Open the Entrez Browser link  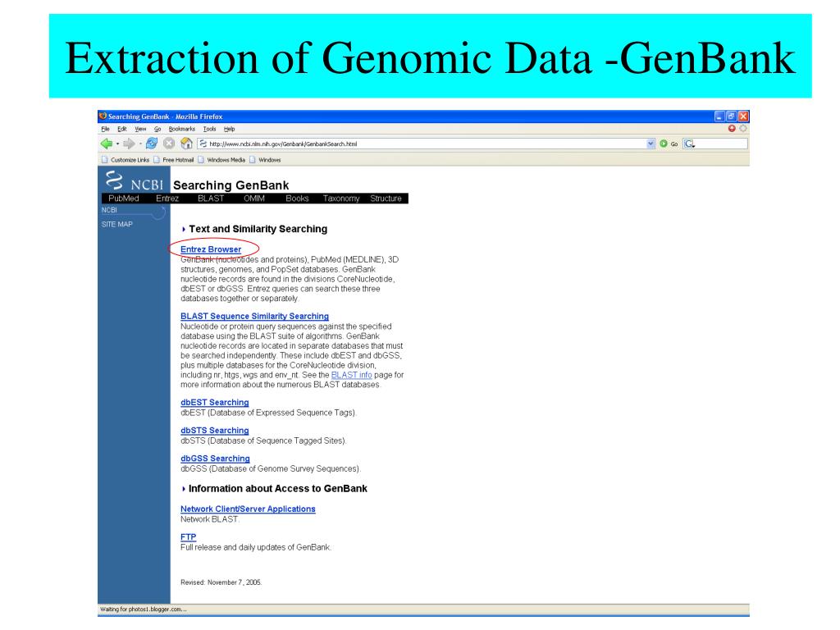[211, 249]
